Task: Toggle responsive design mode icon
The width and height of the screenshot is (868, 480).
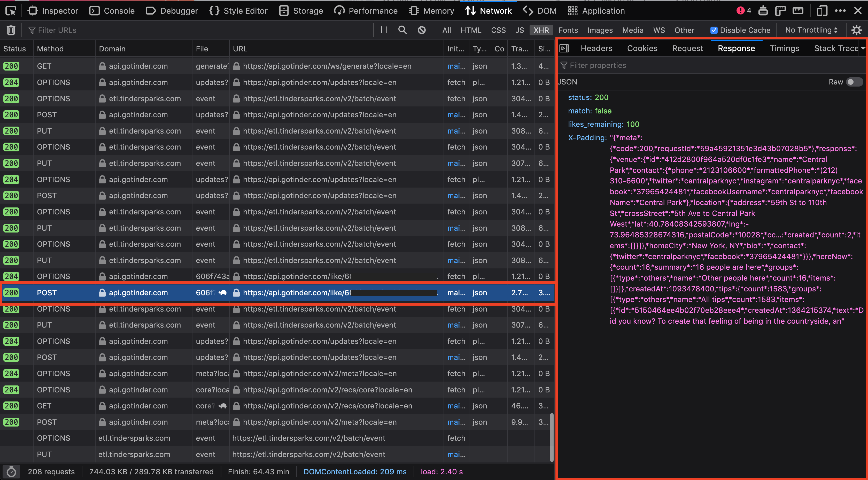Action: [822, 11]
